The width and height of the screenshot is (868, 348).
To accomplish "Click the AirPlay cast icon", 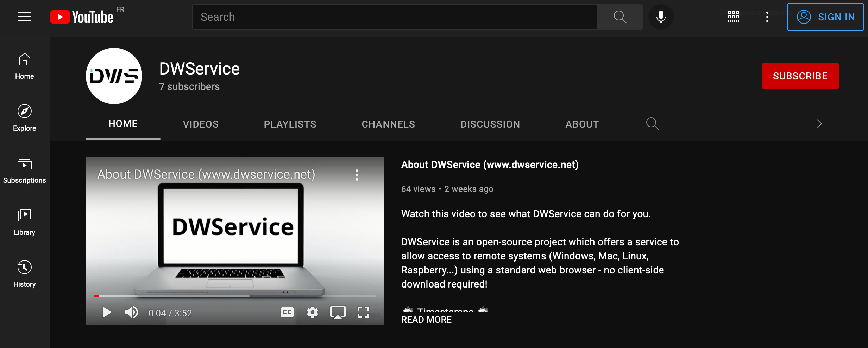I will pyautogui.click(x=338, y=312).
